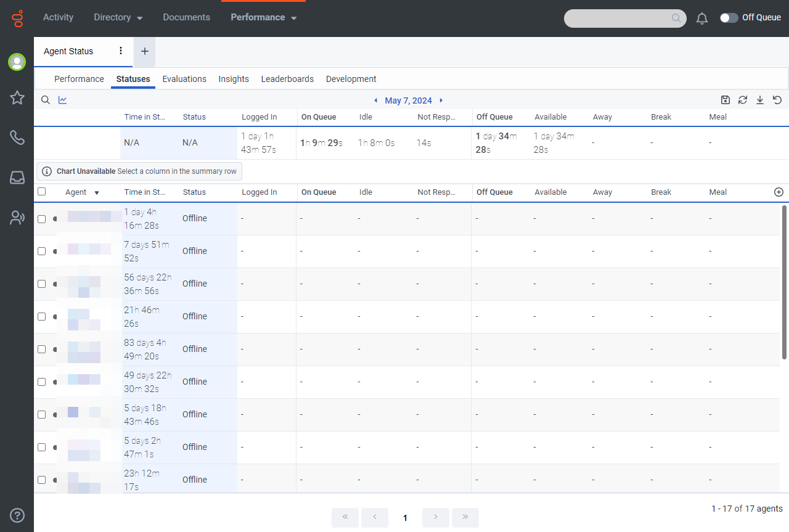Click the notifications bell icon
Image resolution: width=789 pixels, height=532 pixels.
click(701, 18)
